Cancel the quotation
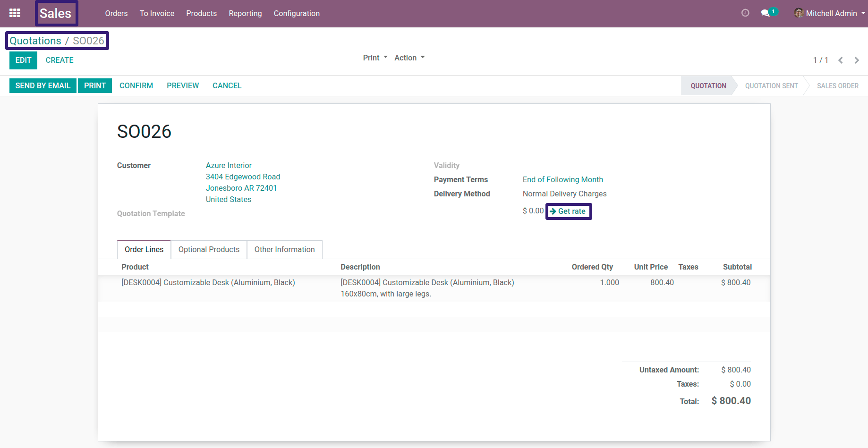The height and width of the screenshot is (448, 868). point(227,85)
